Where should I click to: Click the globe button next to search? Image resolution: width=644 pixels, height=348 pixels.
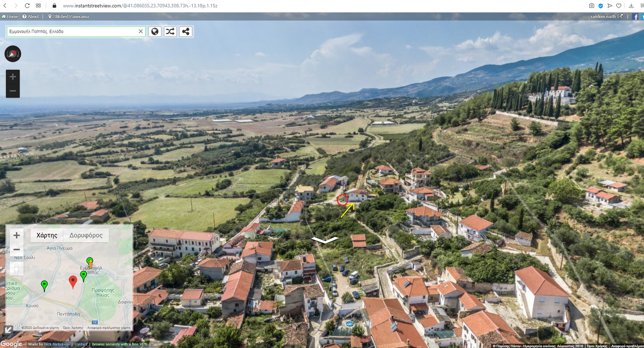(155, 31)
